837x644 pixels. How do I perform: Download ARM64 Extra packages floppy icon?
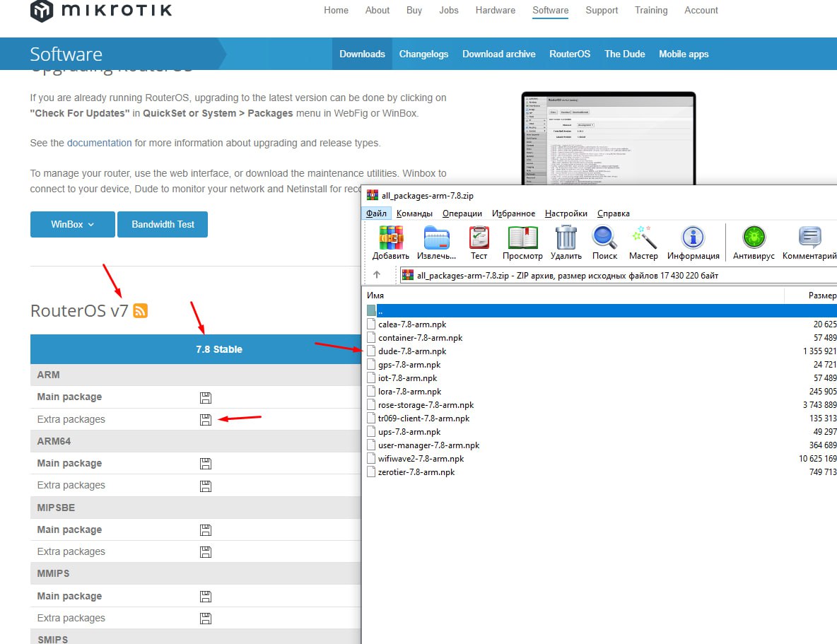tap(206, 486)
